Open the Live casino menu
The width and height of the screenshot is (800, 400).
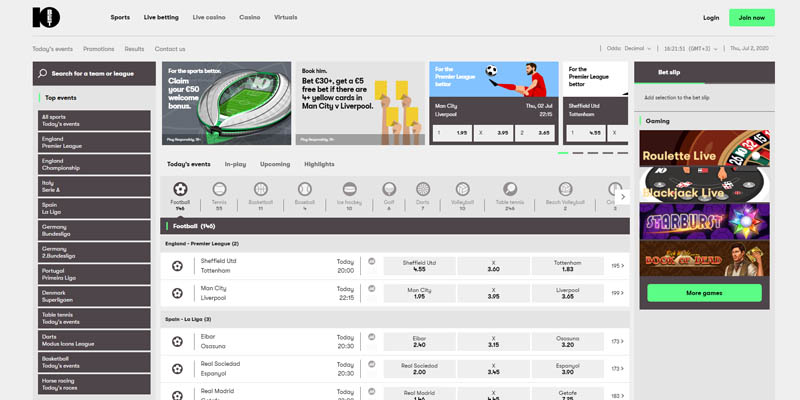point(210,17)
